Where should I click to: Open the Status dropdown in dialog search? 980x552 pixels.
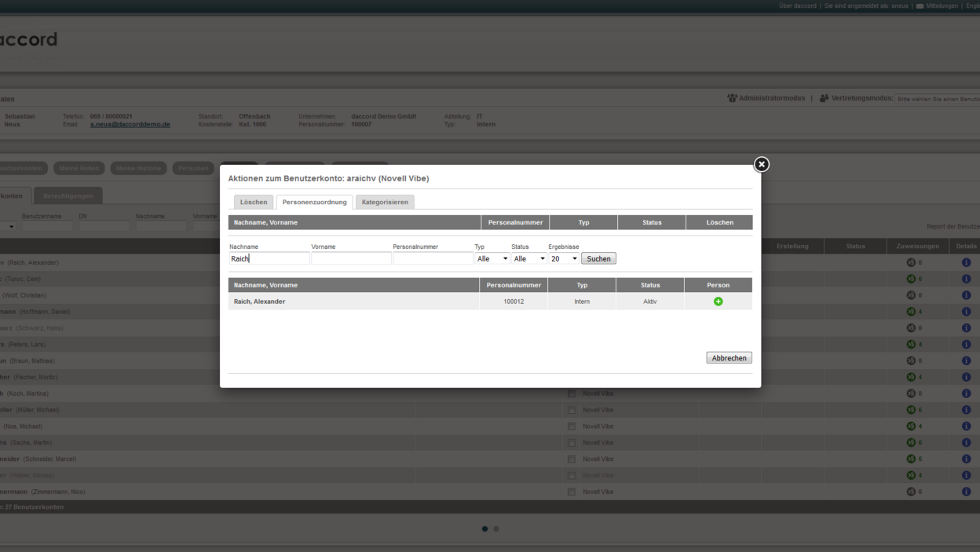click(x=529, y=258)
